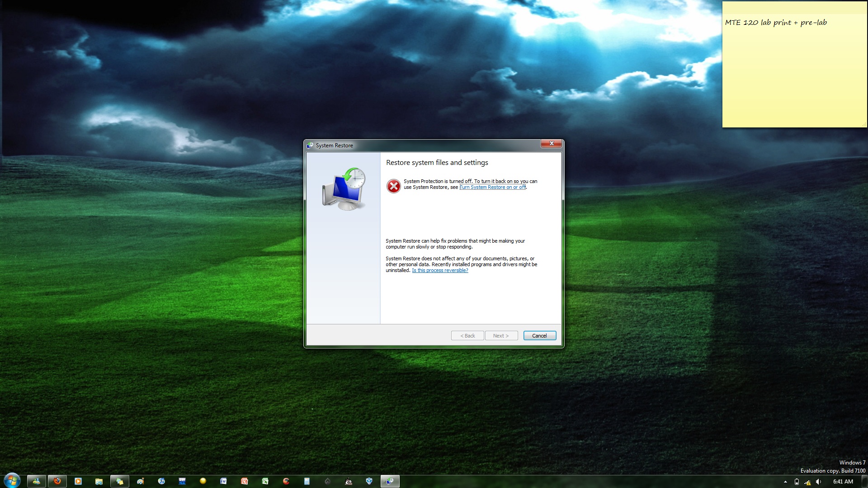Click the System Restore computer-clock illustration

pos(344,189)
